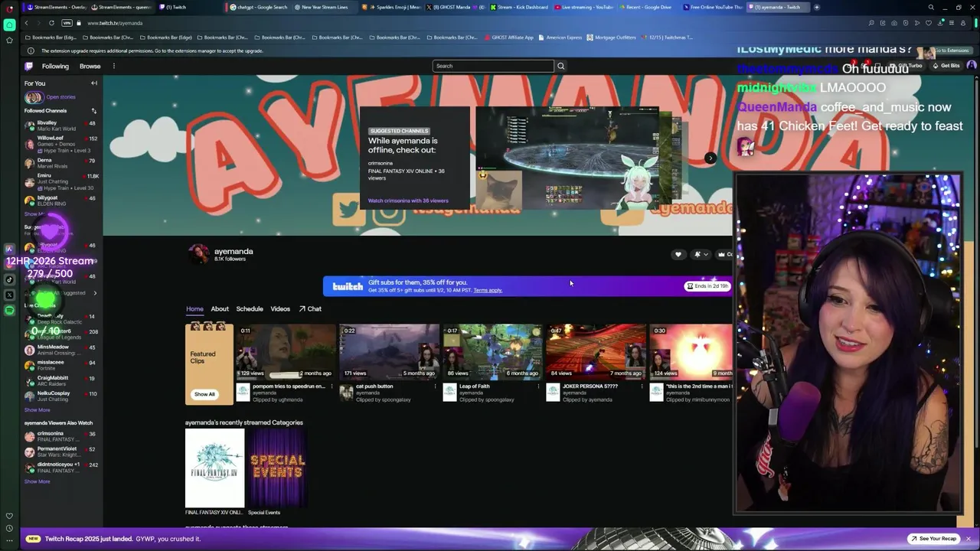Open options menu for cat push button clip
The image size is (980, 551).
tap(435, 386)
